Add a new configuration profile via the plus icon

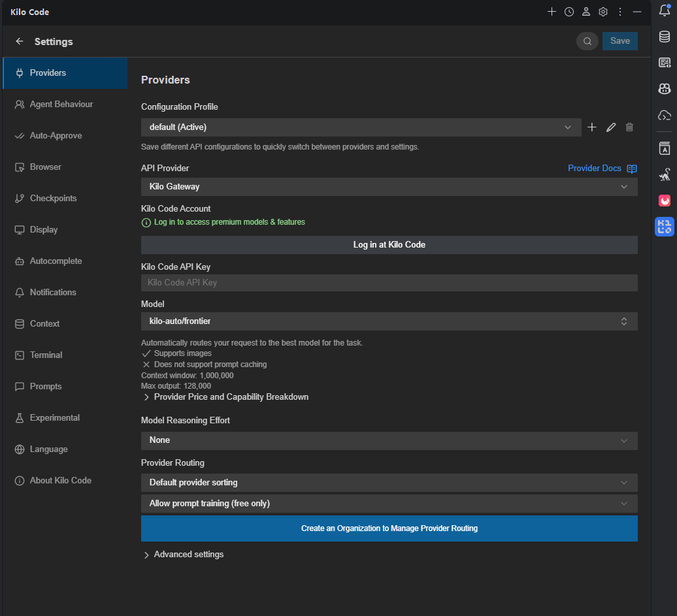(x=592, y=127)
